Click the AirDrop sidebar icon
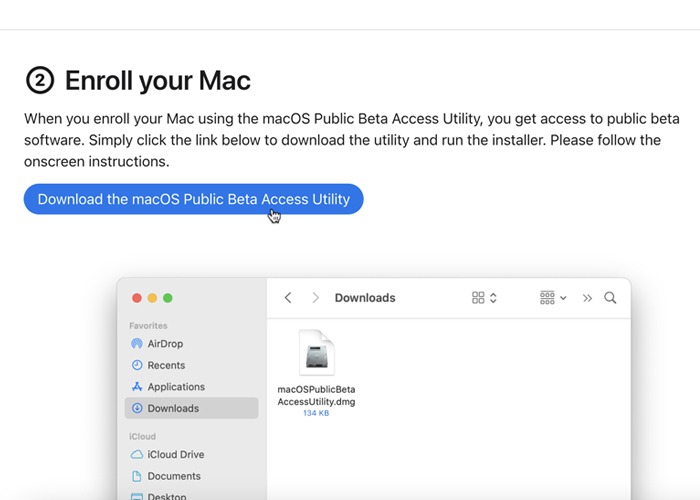This screenshot has width=700, height=500. (x=137, y=344)
